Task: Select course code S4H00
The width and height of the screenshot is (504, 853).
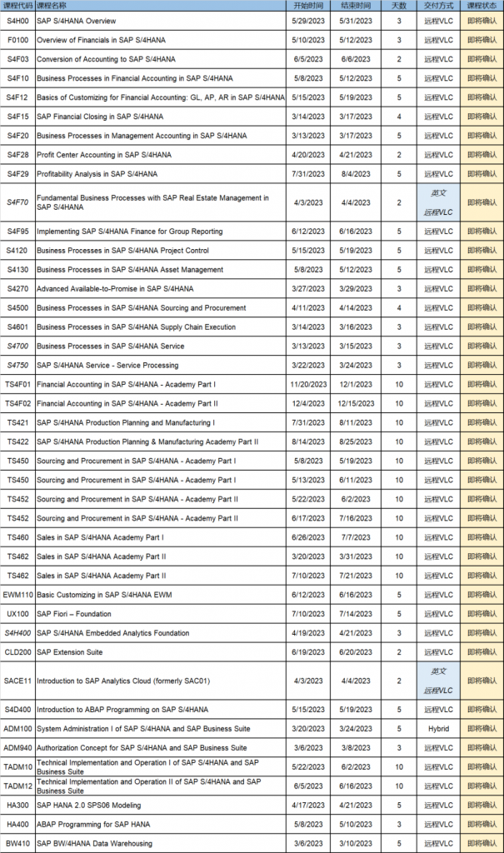Action: (x=17, y=20)
